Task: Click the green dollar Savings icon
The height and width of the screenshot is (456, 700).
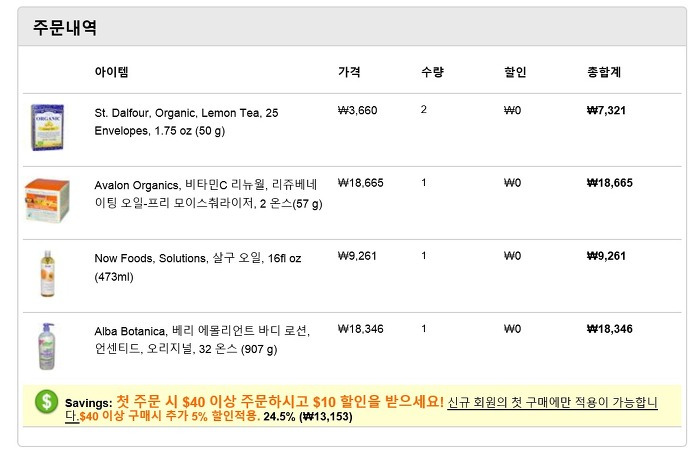Action: tap(46, 401)
